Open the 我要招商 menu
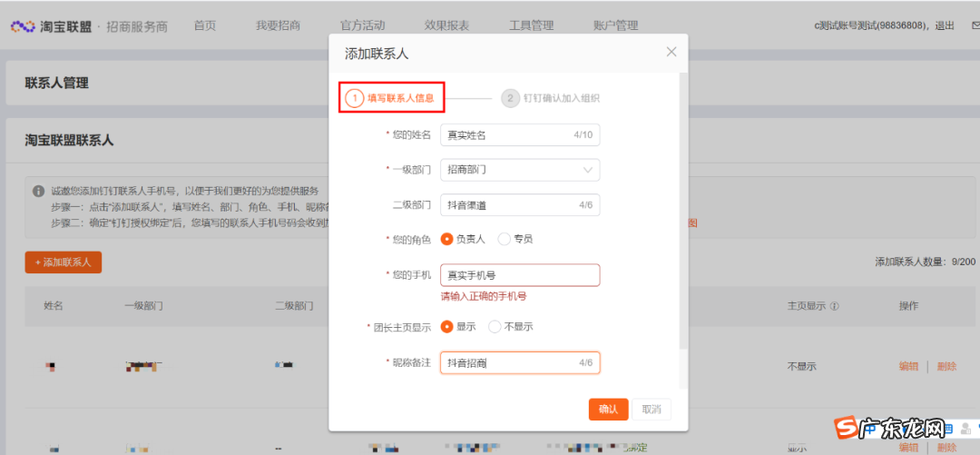The width and height of the screenshot is (980, 455). [x=279, y=25]
